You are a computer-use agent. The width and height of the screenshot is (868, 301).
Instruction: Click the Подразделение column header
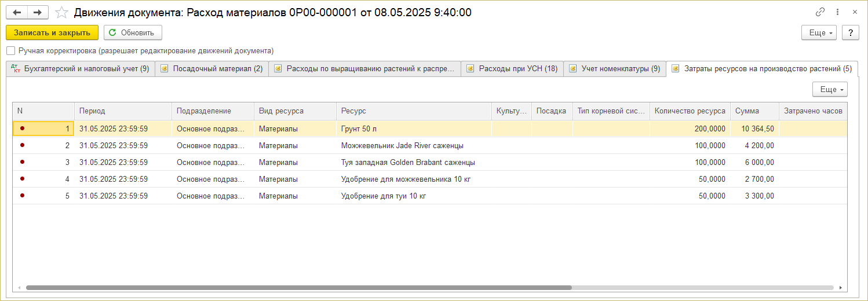[x=213, y=111]
